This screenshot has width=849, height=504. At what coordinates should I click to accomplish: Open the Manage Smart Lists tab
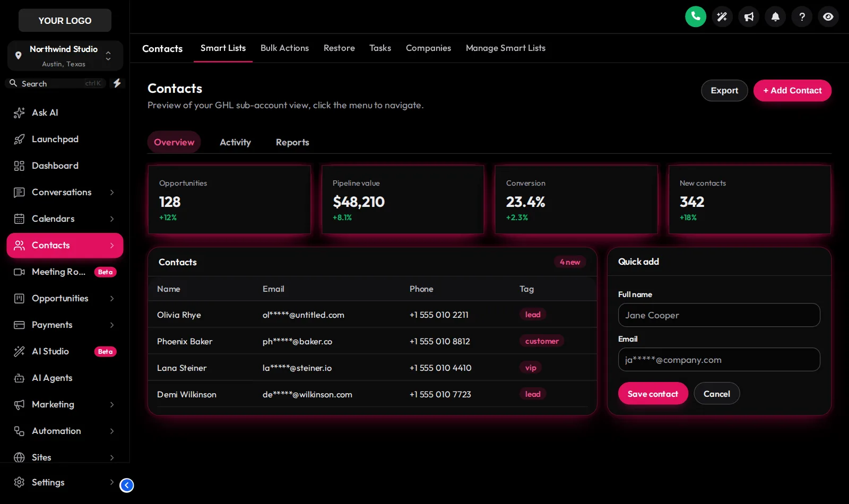pyautogui.click(x=506, y=48)
